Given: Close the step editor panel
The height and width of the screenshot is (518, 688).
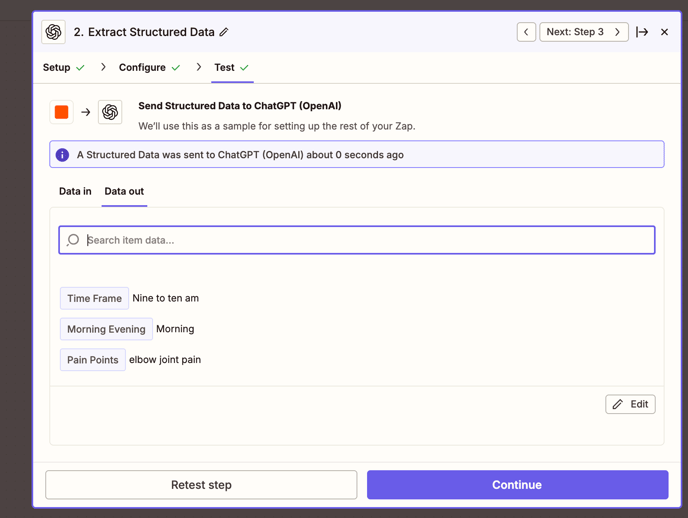Looking at the screenshot, I should pyautogui.click(x=664, y=32).
